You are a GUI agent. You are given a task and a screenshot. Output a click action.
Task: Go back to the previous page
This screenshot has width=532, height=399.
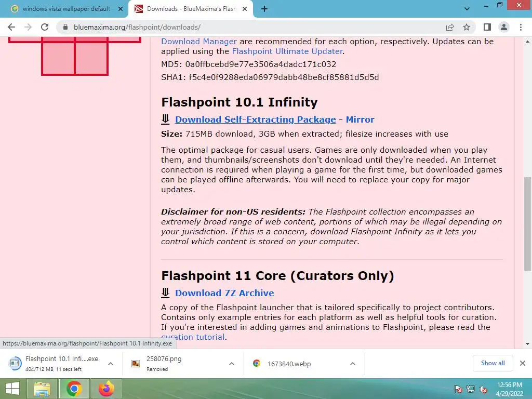point(11,27)
